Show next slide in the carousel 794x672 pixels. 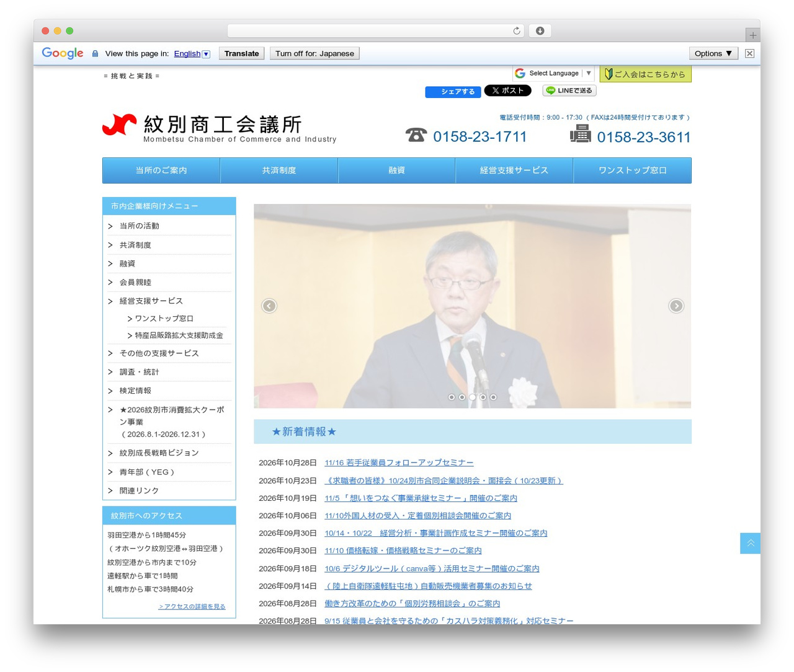click(676, 306)
